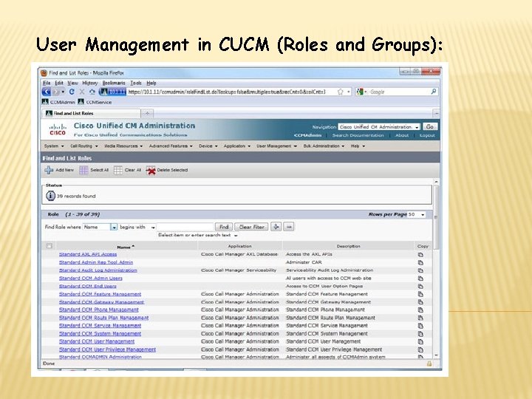Click the Go button beside Navigation
Screen dimensions: 532x399
430,126
